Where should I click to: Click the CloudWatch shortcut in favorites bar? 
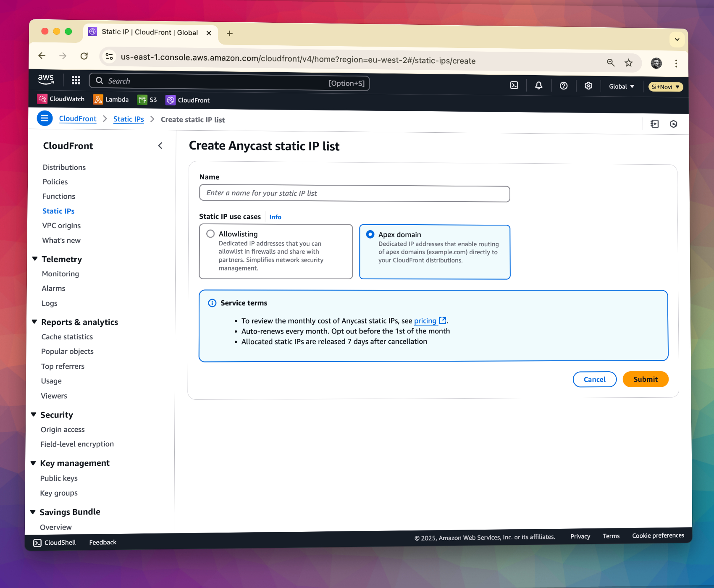pyautogui.click(x=61, y=99)
